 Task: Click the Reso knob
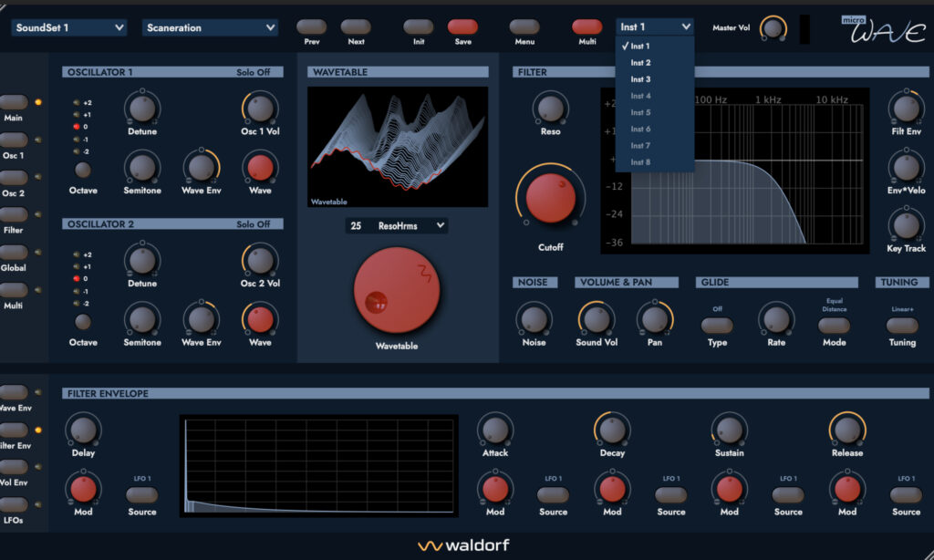click(551, 108)
